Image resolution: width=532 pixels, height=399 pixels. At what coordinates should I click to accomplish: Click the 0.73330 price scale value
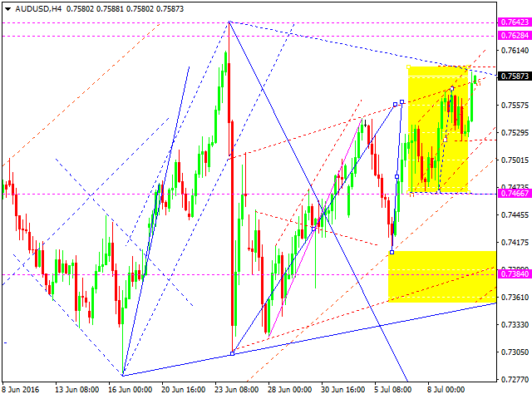coord(515,325)
